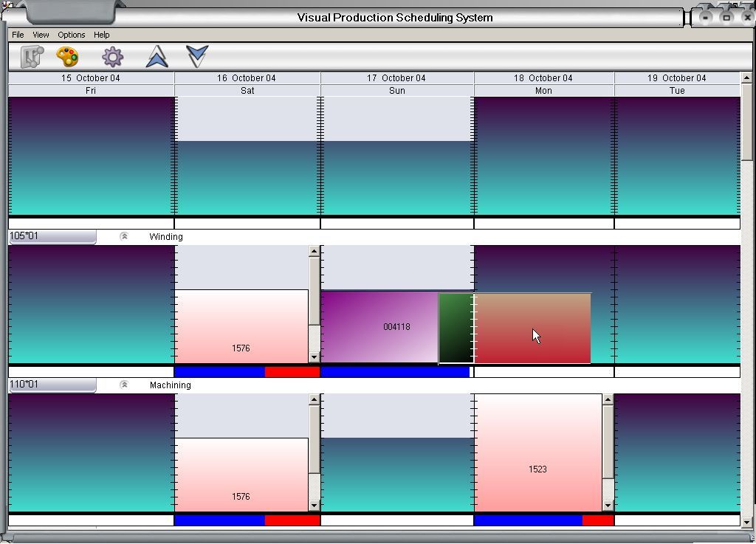
Task: Click the blue down arrow icon
Action: (x=197, y=56)
